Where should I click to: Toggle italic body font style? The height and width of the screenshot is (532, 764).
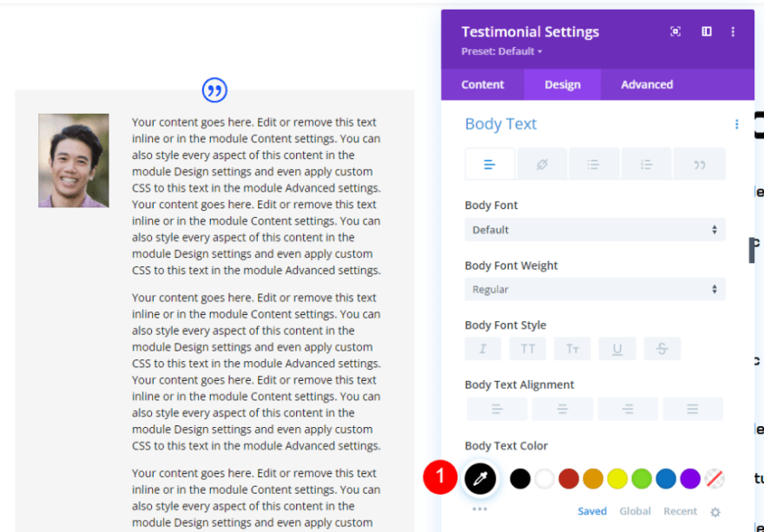[x=483, y=349]
